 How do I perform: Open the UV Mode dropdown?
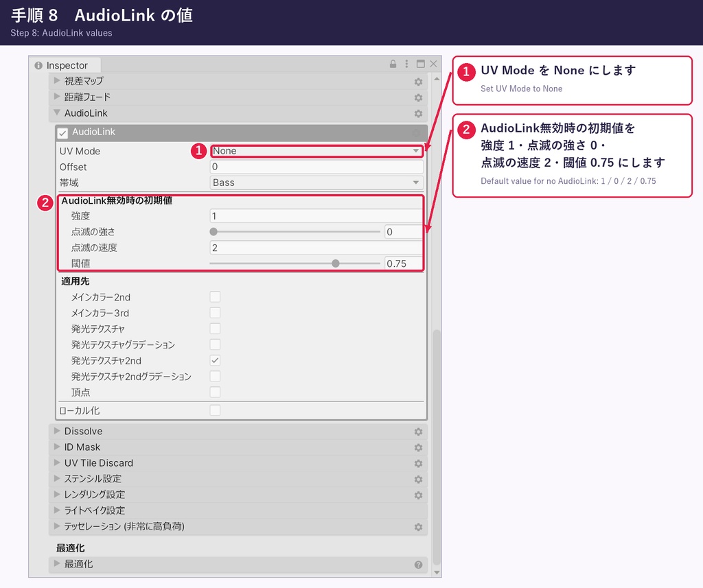click(316, 151)
